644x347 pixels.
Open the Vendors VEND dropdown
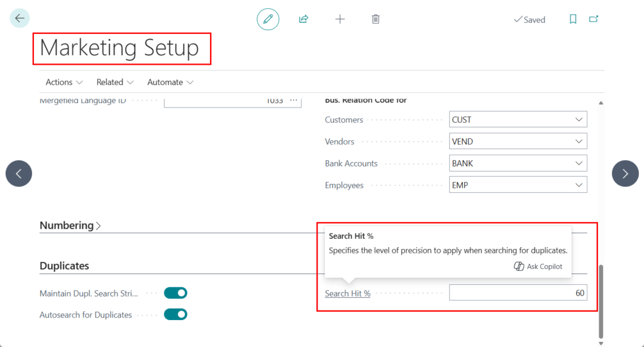(x=578, y=141)
